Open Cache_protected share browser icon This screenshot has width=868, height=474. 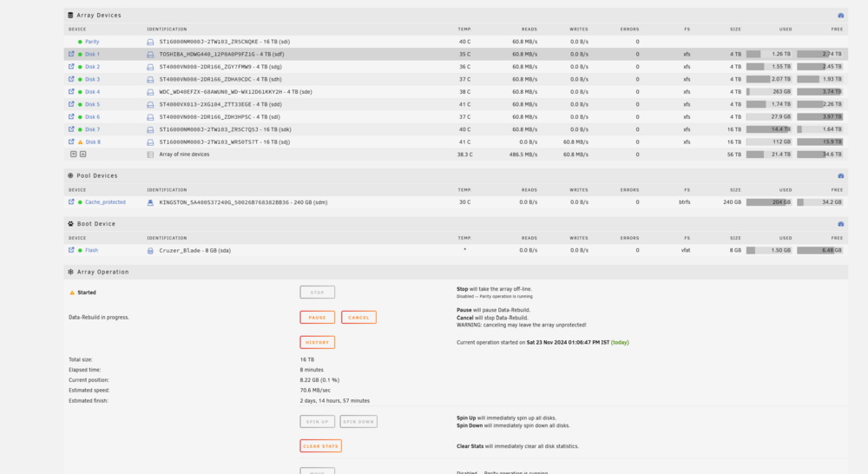point(71,202)
